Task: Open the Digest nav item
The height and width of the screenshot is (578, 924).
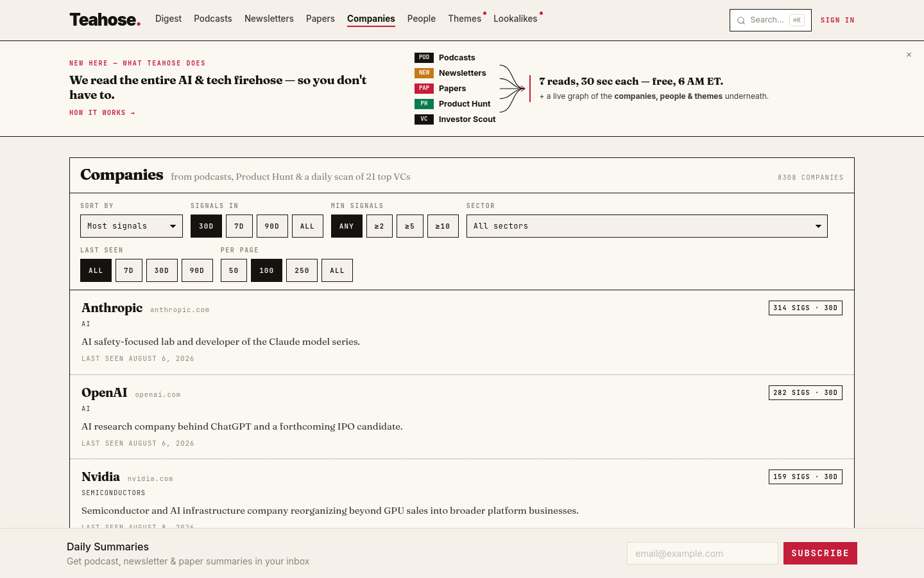Action: pos(168,19)
